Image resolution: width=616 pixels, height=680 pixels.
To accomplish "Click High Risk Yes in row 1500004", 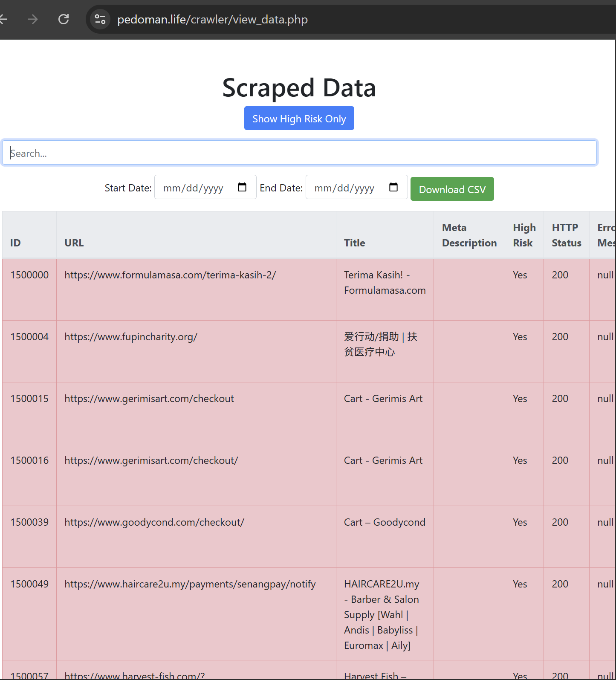I will 520,337.
